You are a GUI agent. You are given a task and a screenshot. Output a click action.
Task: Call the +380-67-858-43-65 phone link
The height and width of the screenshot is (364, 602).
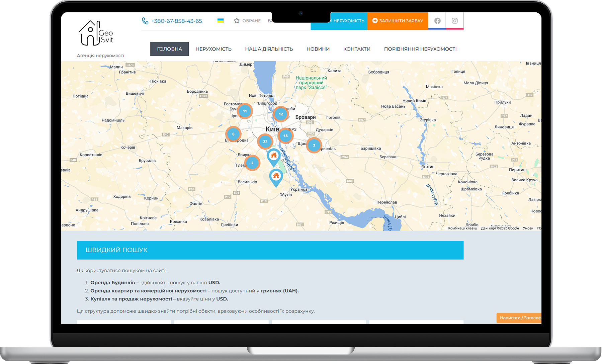[x=176, y=21]
